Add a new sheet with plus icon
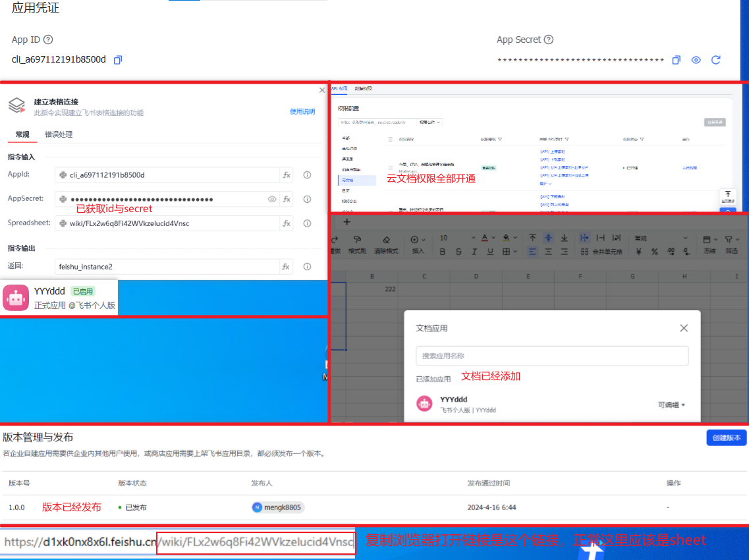 (x=347, y=222)
